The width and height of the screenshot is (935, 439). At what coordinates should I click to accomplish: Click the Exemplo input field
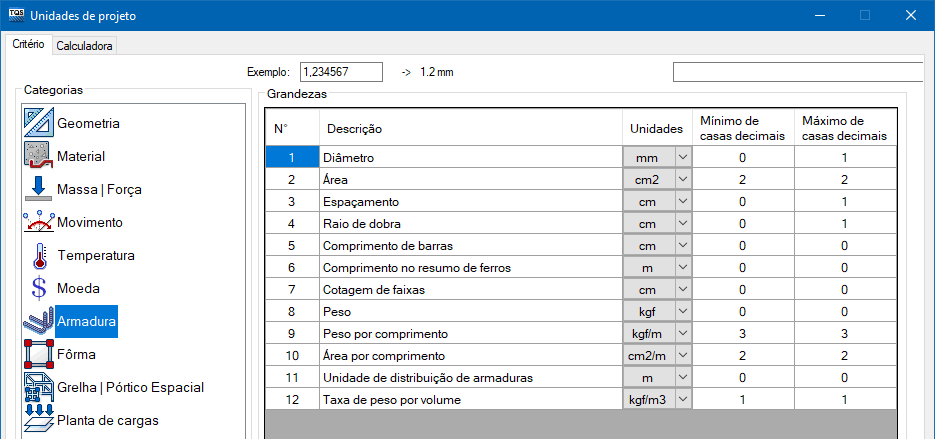click(341, 72)
